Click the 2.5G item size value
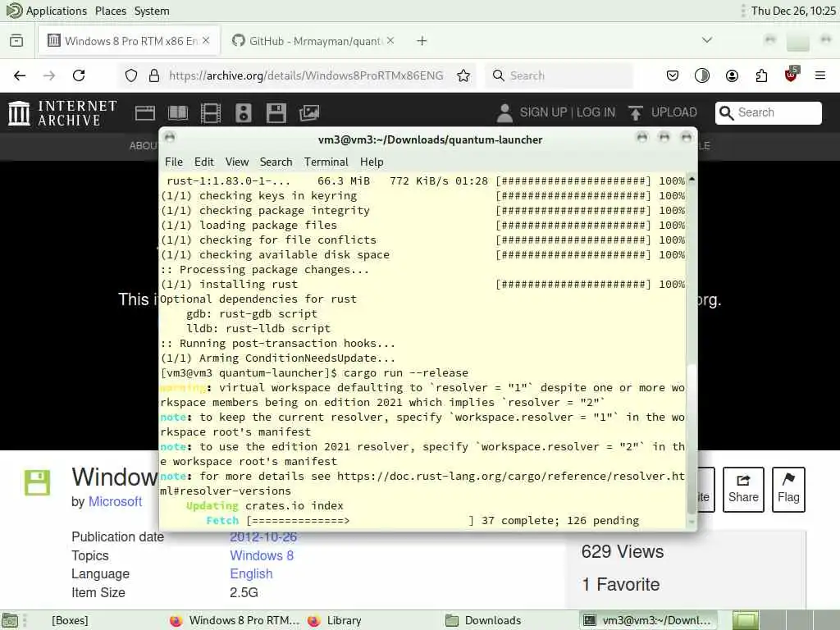The image size is (840, 630). click(244, 592)
